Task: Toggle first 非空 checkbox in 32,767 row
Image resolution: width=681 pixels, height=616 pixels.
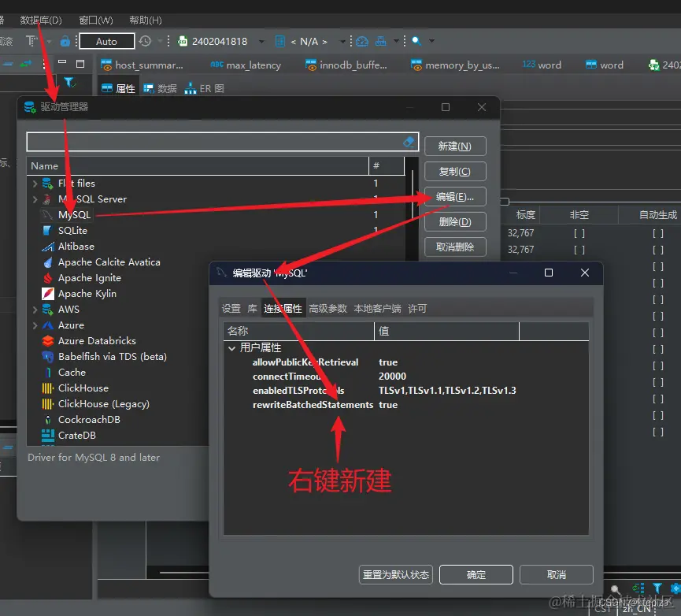Action: [579, 234]
